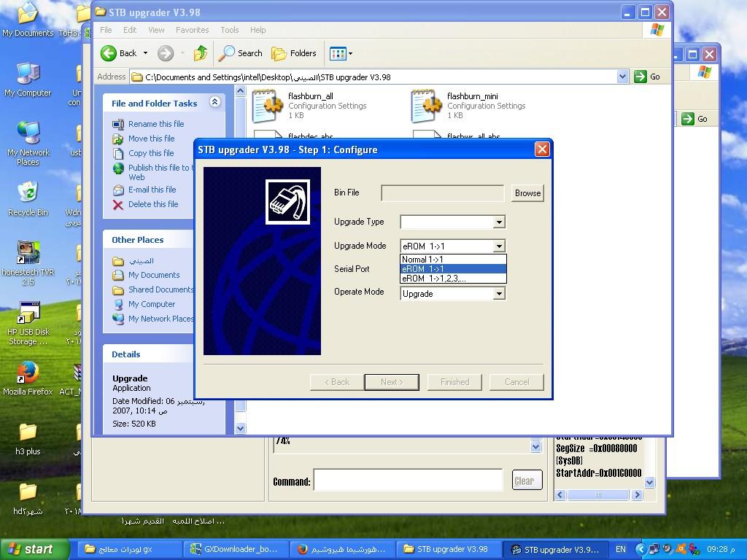Close the Step 1: Configure dialog
Viewport: 747px width, 560px height.
tap(542, 149)
